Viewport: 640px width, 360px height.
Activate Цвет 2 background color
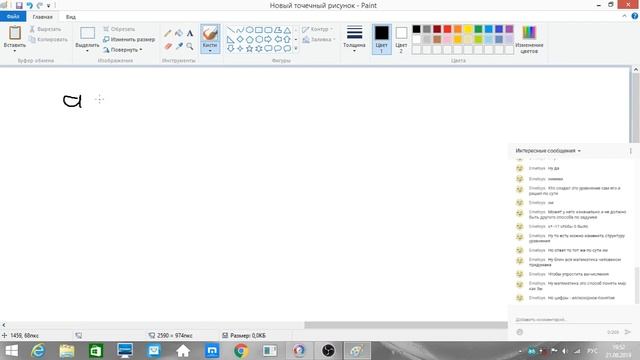pos(401,39)
